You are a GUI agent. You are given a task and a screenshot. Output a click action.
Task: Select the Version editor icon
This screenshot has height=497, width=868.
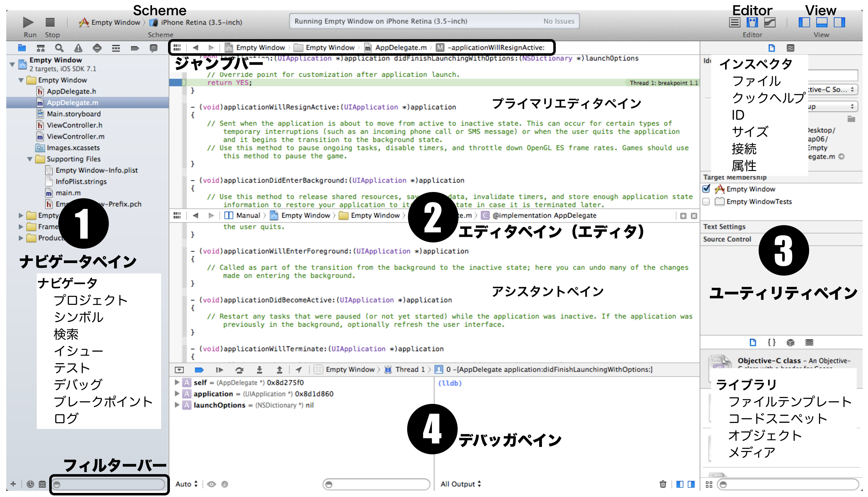[770, 23]
